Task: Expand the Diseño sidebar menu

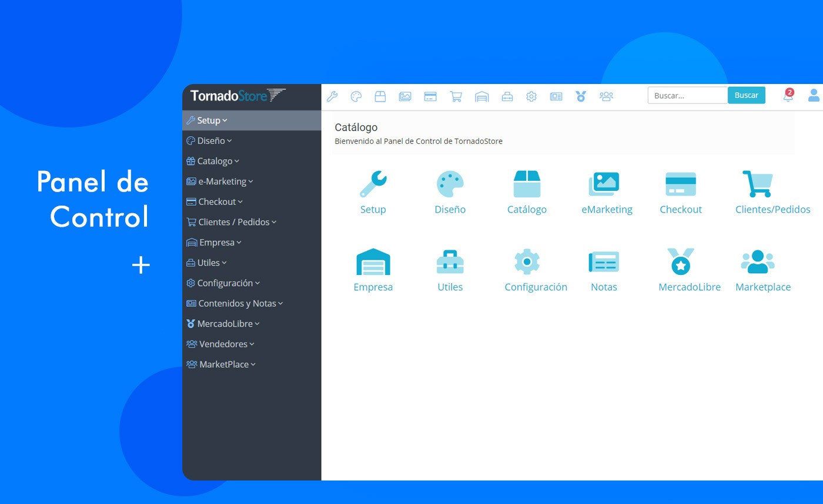Action: (252, 141)
